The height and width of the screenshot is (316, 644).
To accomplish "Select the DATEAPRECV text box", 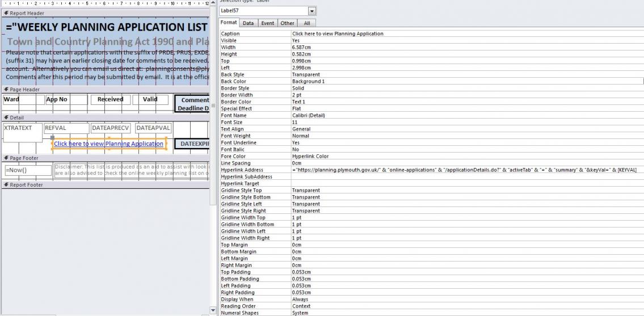I will tap(111, 128).
